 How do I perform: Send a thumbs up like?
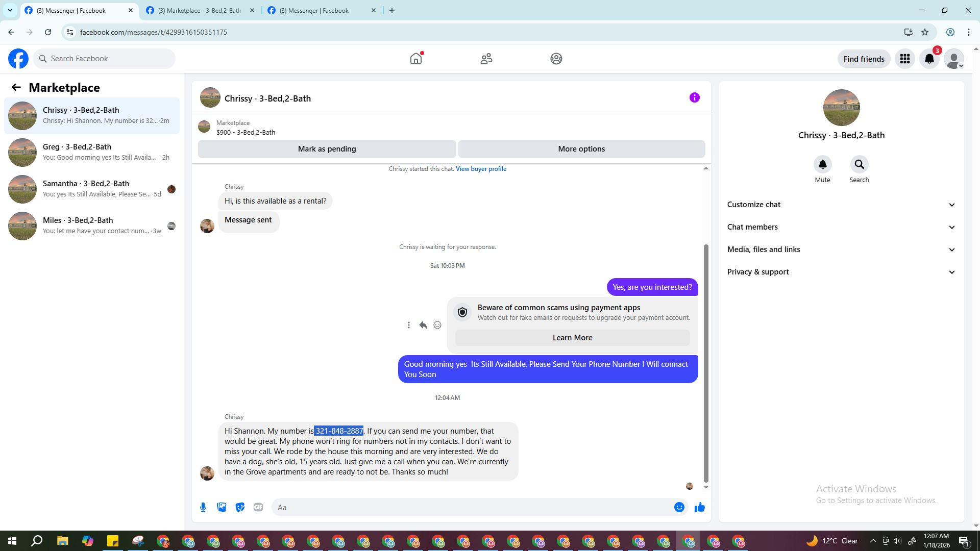[x=699, y=507]
